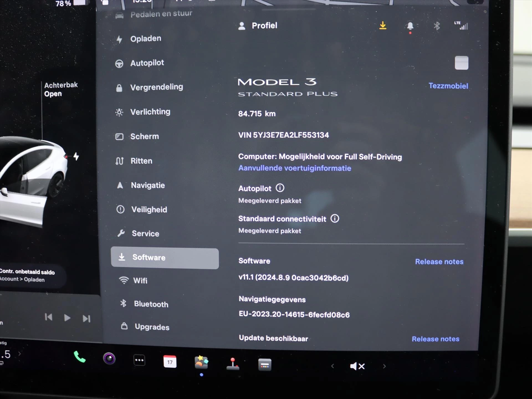Tap the Model 3 Standard Plus heading

point(288,88)
